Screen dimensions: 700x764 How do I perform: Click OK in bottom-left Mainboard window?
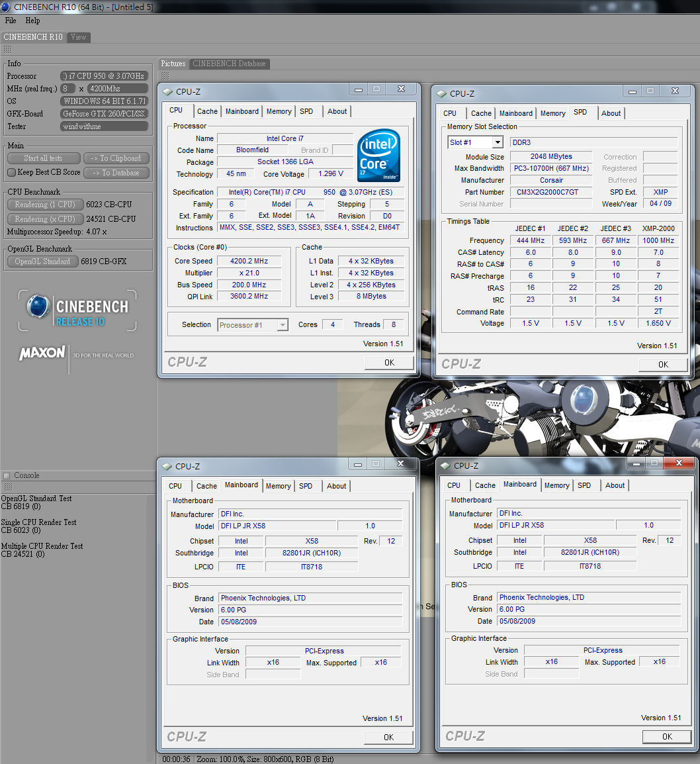click(x=388, y=738)
